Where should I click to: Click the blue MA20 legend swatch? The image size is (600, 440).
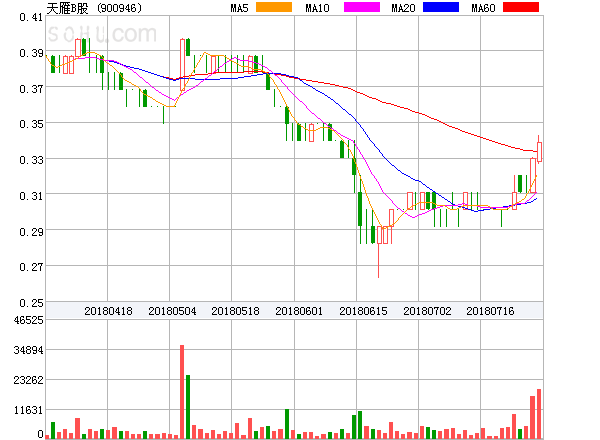click(441, 7)
